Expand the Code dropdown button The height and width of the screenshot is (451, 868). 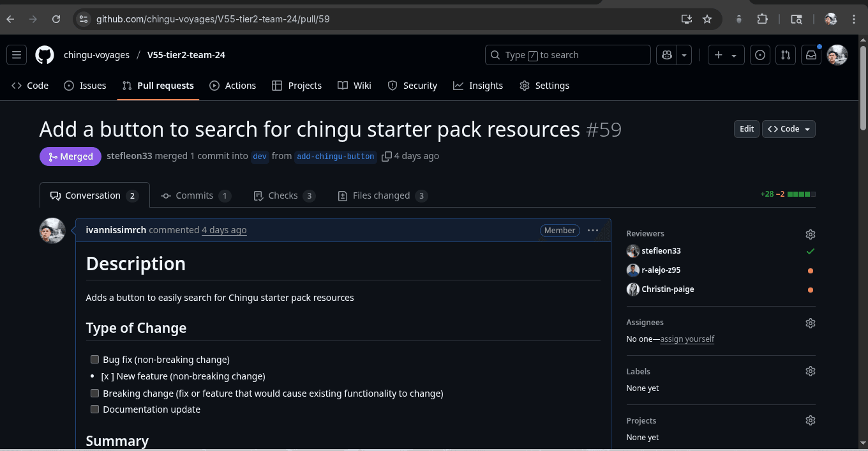point(788,129)
